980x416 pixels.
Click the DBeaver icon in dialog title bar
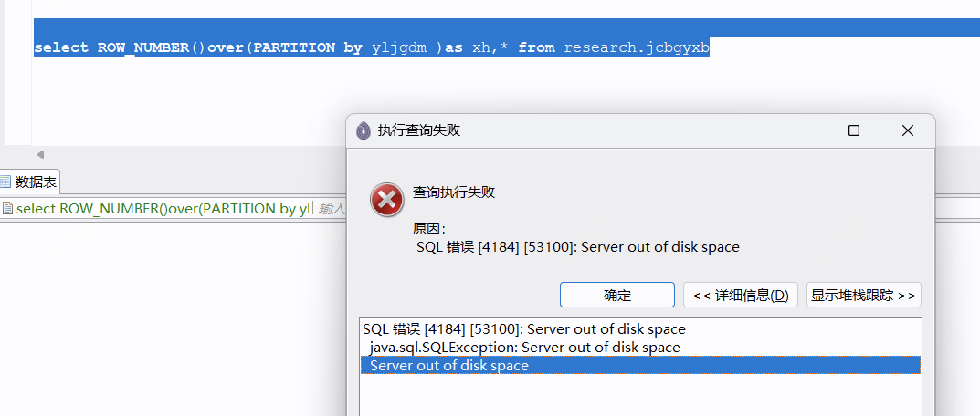click(363, 131)
